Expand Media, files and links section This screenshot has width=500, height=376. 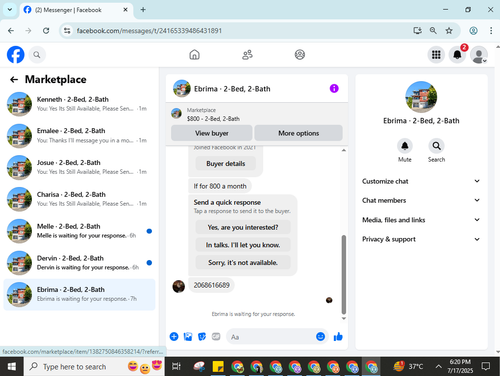[421, 220]
